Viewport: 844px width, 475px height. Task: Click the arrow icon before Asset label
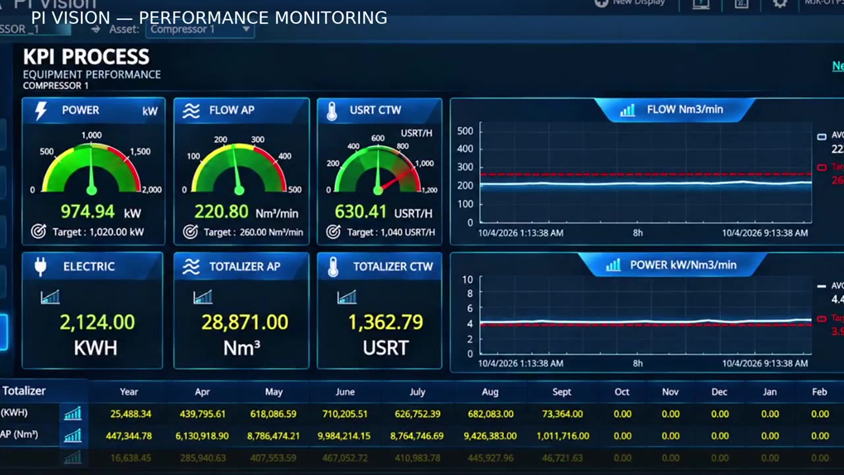point(96,29)
